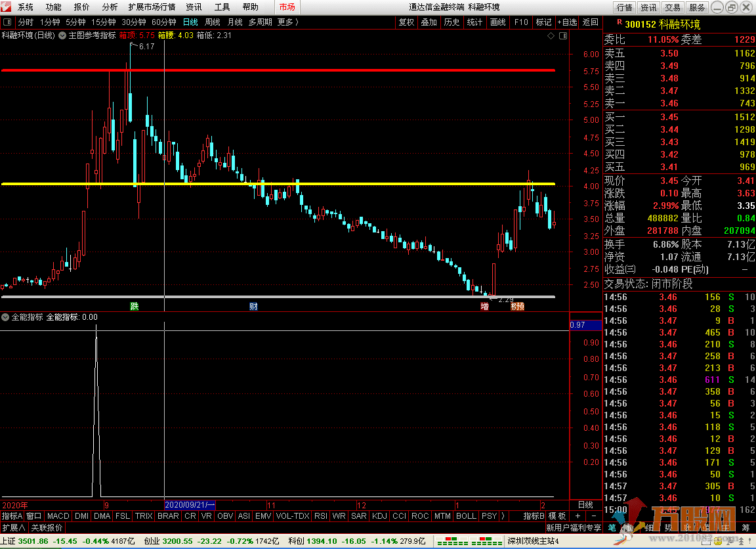This screenshot has width=756, height=549.
Task: Expand the 扩展∧ panel
Action: [14, 528]
